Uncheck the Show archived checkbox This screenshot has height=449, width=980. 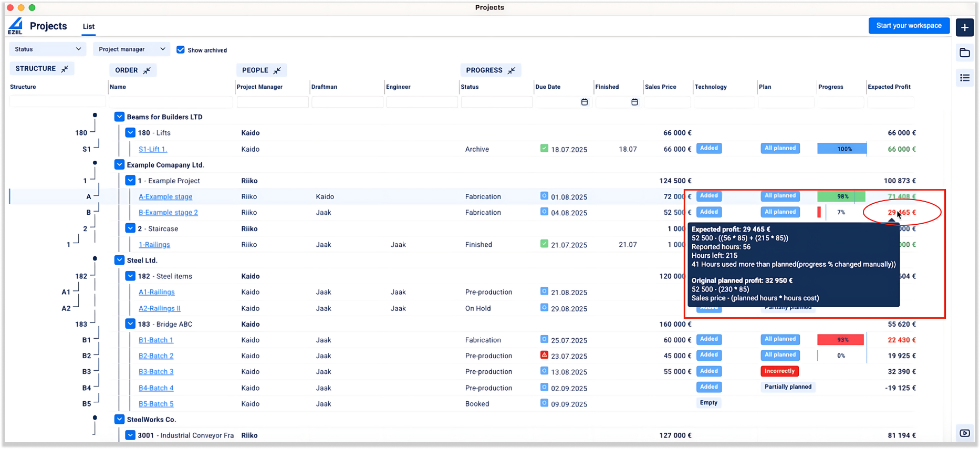point(181,50)
